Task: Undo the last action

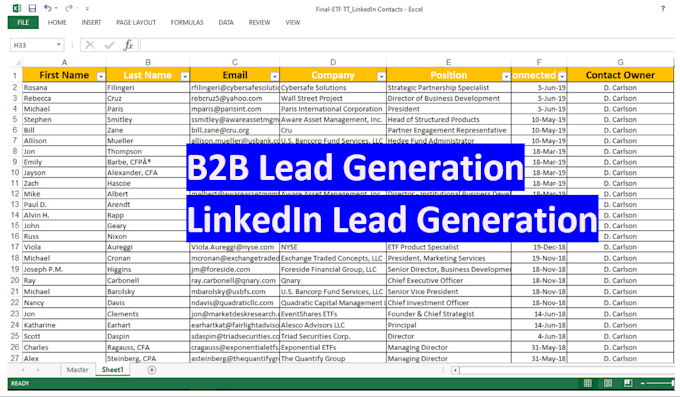Action: pos(47,8)
